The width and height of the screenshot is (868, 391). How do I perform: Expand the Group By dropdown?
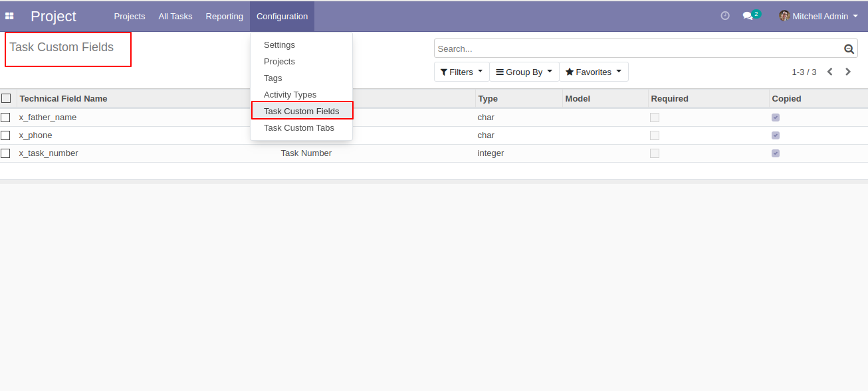(x=524, y=72)
